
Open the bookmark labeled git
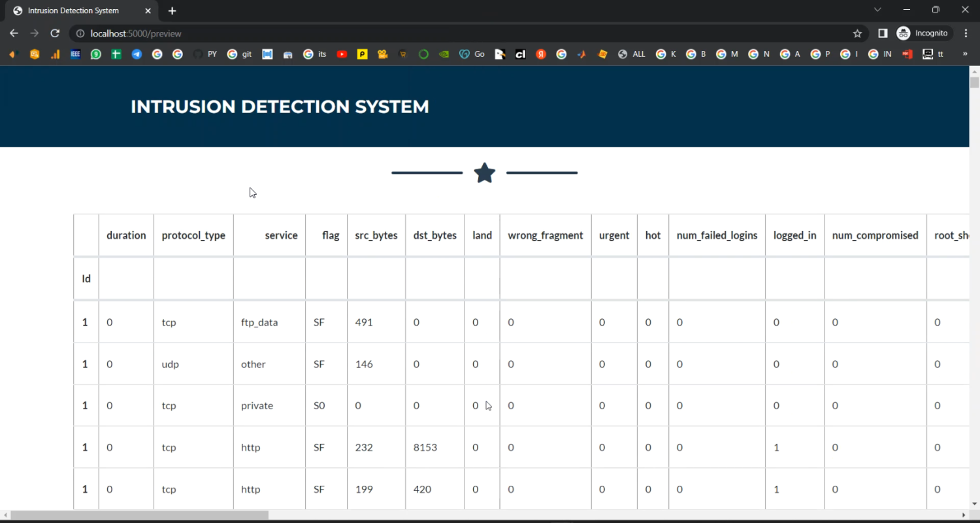click(x=238, y=54)
